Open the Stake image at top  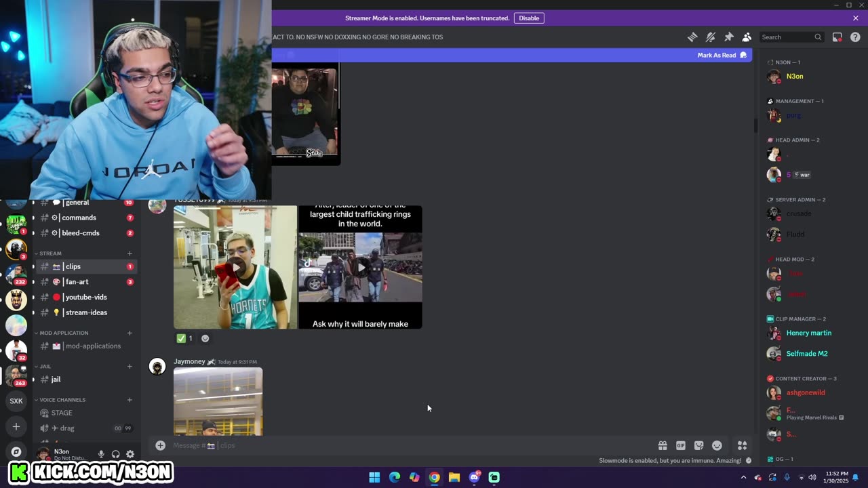[x=306, y=114]
